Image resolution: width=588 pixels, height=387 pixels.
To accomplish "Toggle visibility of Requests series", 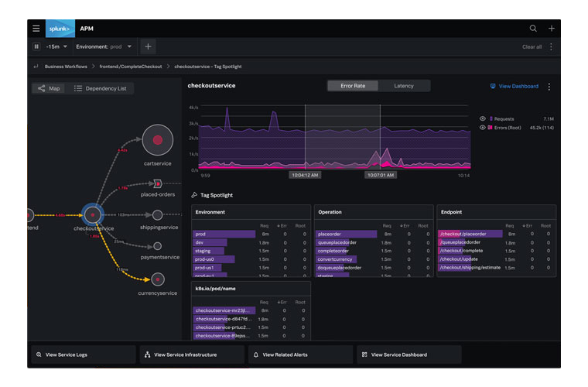I will click(x=483, y=119).
